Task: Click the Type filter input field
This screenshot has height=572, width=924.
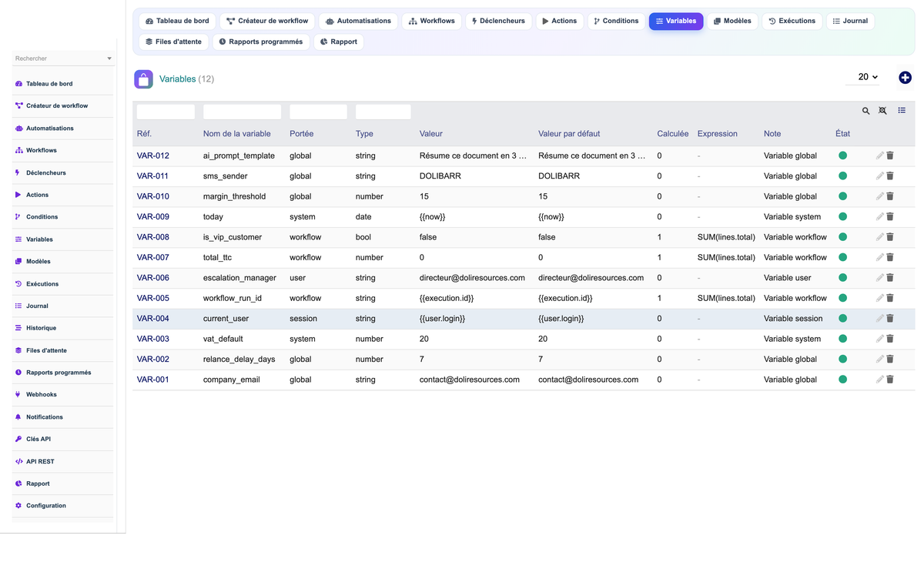Action: point(383,112)
